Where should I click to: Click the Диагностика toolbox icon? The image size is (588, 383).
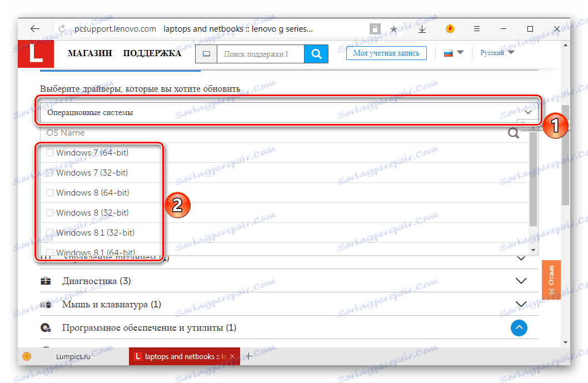[46, 281]
